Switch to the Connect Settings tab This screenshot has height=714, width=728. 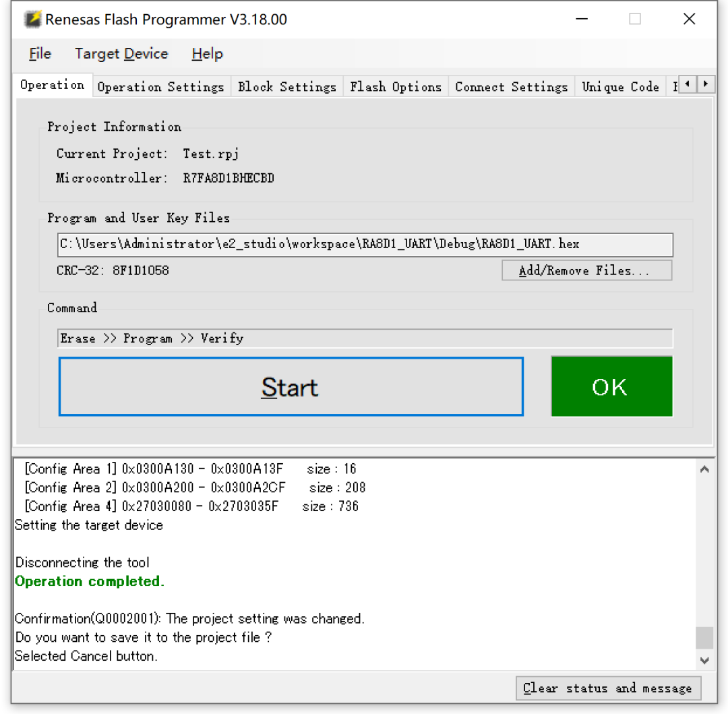tap(511, 87)
